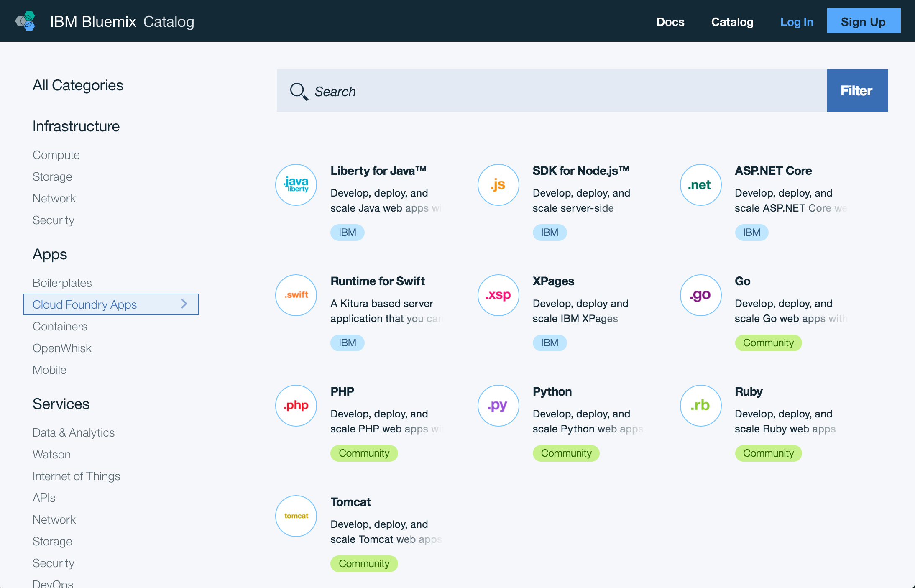
Task: Click the search magnifier icon
Action: 299,91
